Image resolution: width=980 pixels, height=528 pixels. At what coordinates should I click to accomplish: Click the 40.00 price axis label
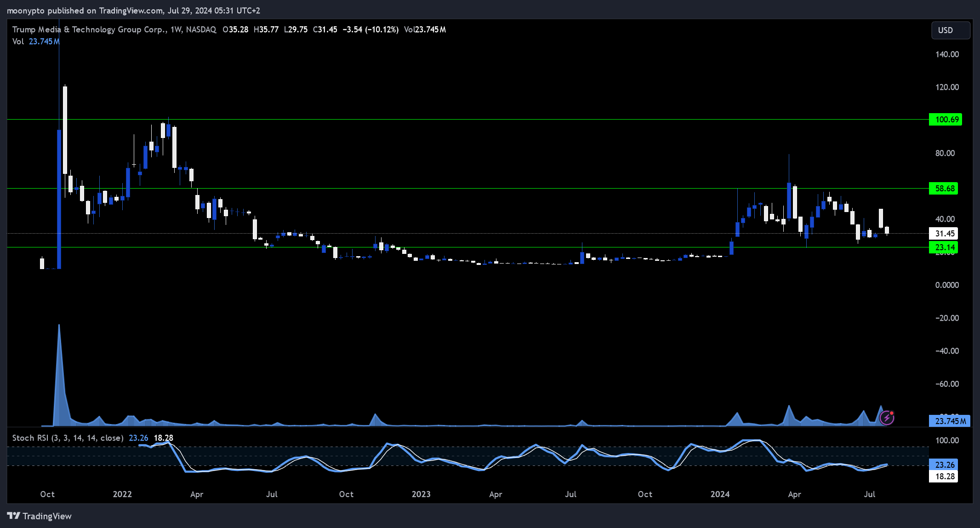point(945,219)
